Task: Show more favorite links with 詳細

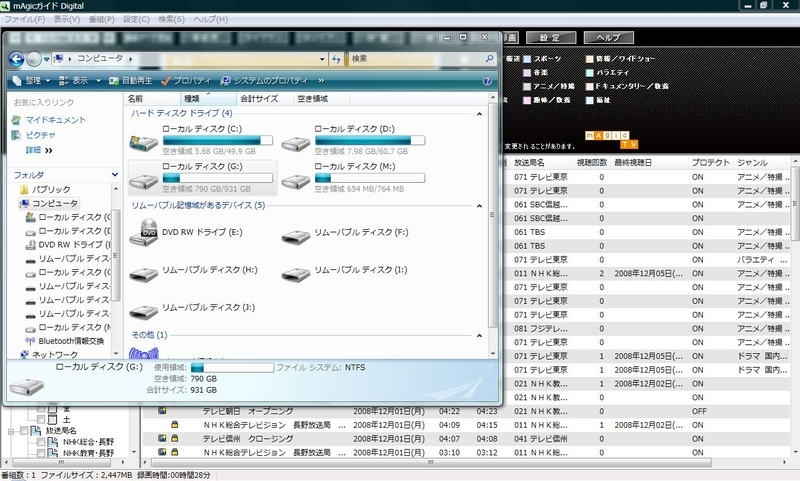Action: click(39, 150)
